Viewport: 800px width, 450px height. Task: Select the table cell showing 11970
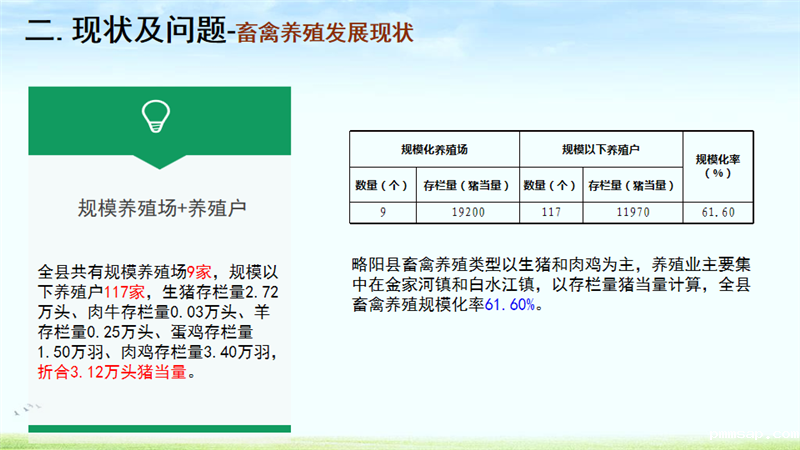[x=632, y=211]
